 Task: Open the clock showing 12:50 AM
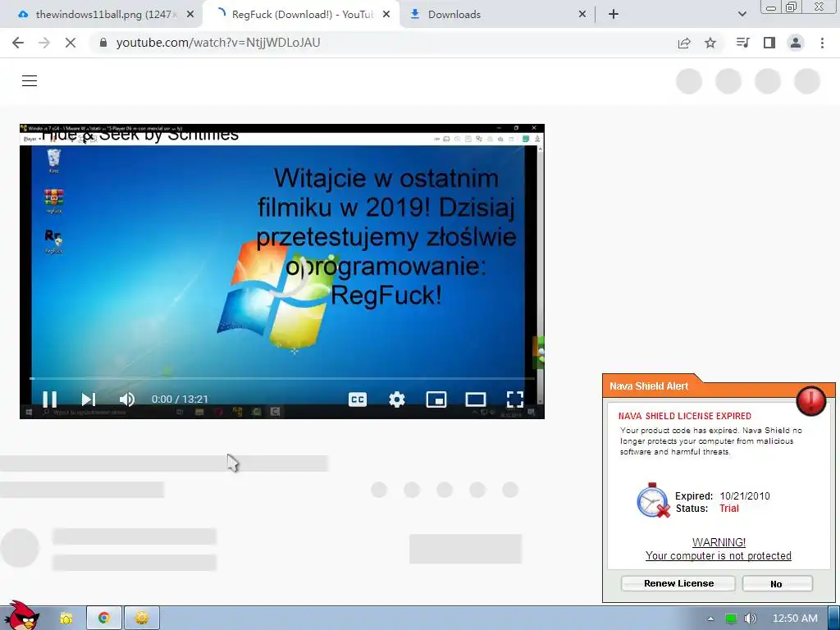pos(795,619)
